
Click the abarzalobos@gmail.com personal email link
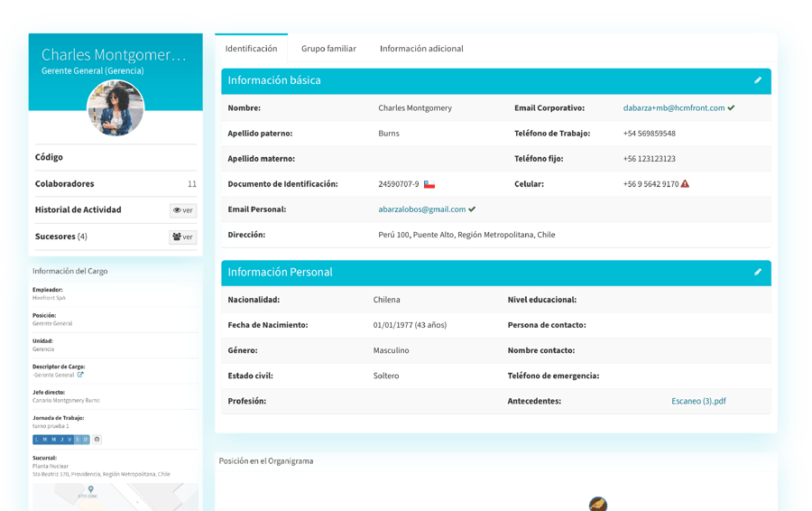coord(421,209)
